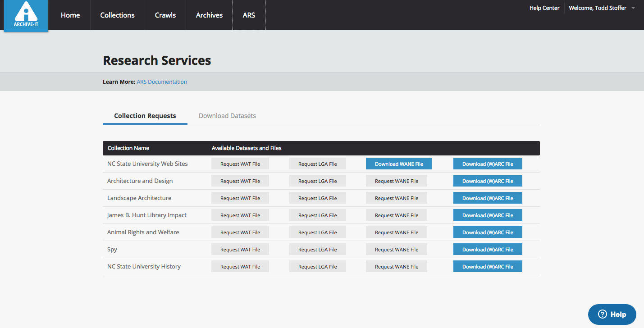Request WANE File for the Spy collection
This screenshot has height=328, width=644.
(x=397, y=250)
